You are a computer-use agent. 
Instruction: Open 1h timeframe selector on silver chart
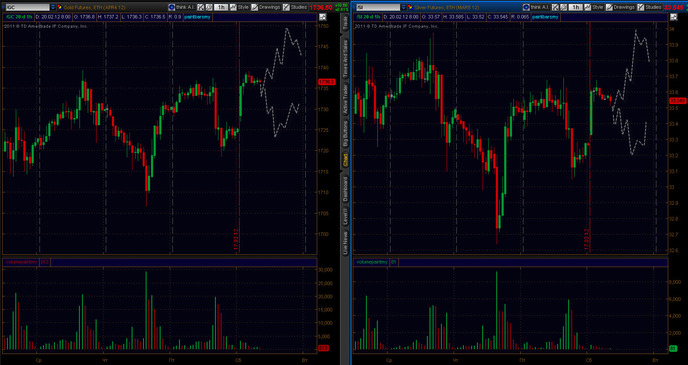click(x=575, y=7)
